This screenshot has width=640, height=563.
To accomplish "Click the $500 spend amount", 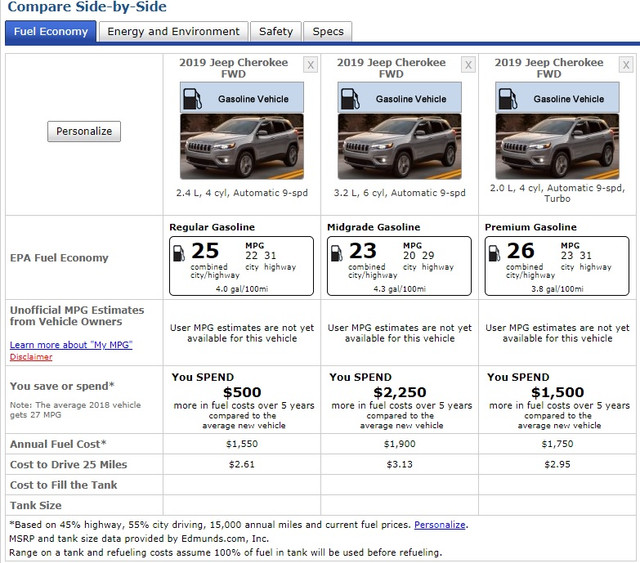I will pyautogui.click(x=242, y=392).
